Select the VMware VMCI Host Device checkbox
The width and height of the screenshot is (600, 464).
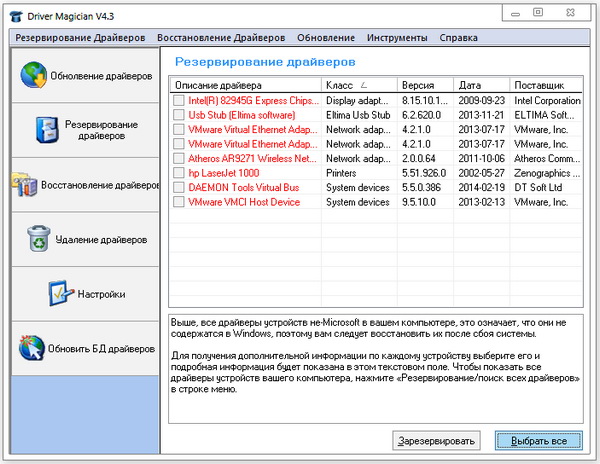179,202
